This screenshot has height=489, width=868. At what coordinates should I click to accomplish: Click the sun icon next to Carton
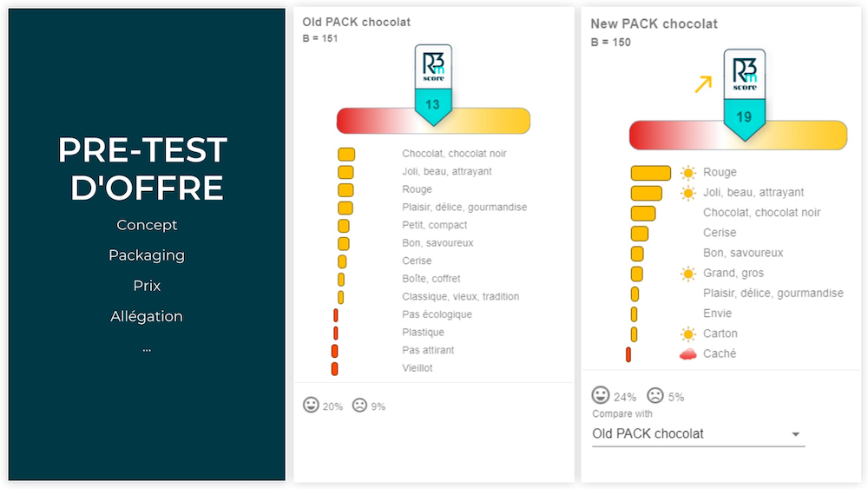click(x=688, y=334)
